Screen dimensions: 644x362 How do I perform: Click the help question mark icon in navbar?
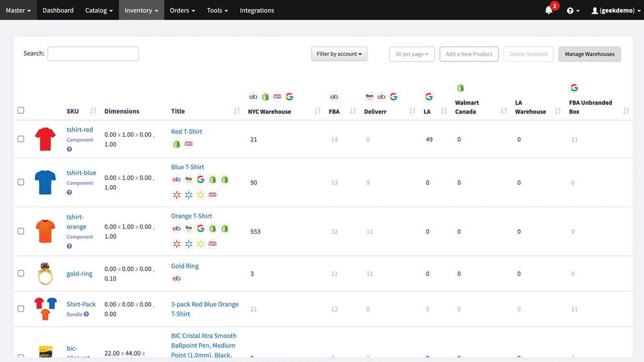[570, 11]
